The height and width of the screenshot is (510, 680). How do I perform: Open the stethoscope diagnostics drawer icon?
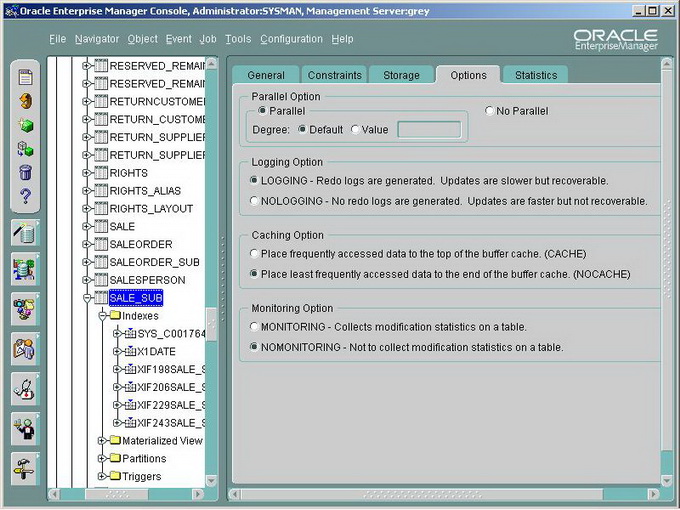[x=25, y=389]
